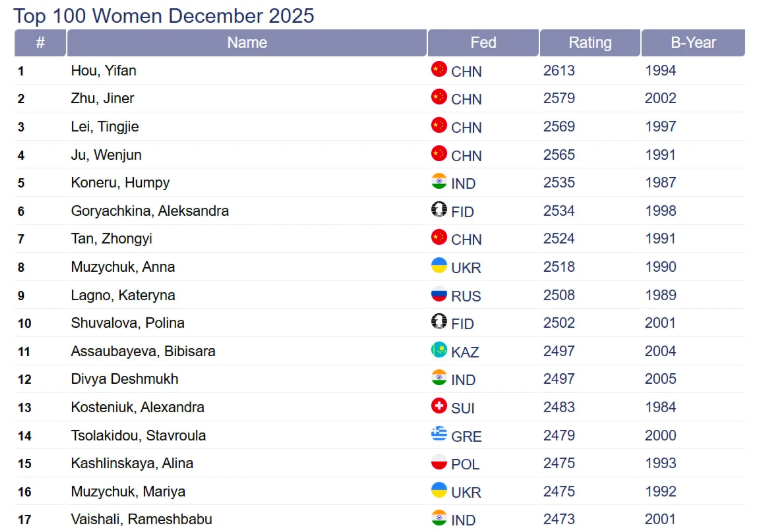The height and width of the screenshot is (531, 759).
Task: Click China flag icon beside Hou, Yifan
Action: [x=438, y=70]
